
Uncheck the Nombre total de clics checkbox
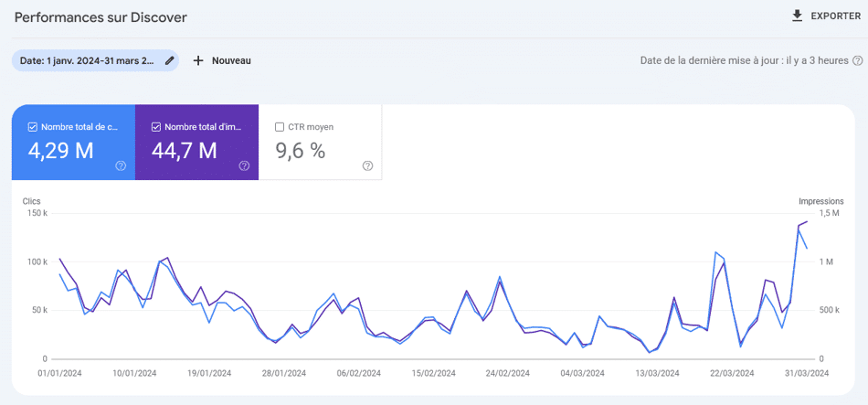point(33,127)
